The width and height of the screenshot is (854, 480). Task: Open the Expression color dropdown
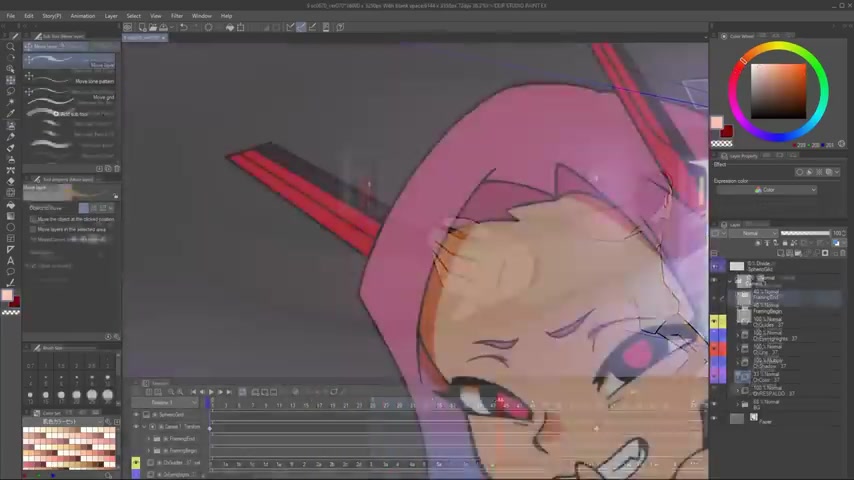tap(766, 190)
